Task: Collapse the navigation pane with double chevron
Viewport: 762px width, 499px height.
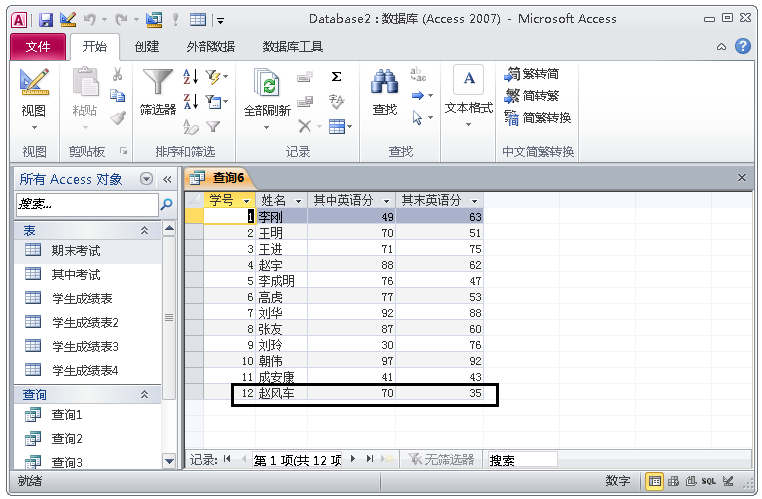Action: click(167, 180)
